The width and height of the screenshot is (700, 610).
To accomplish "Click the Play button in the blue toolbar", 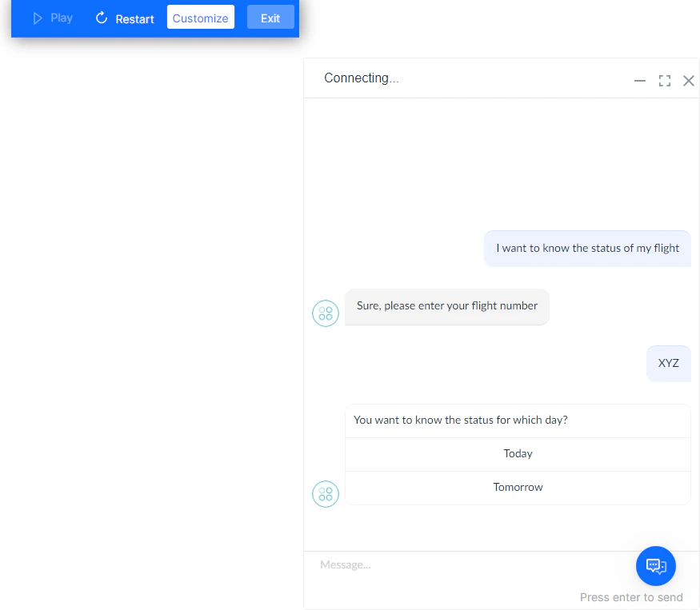I will [53, 18].
